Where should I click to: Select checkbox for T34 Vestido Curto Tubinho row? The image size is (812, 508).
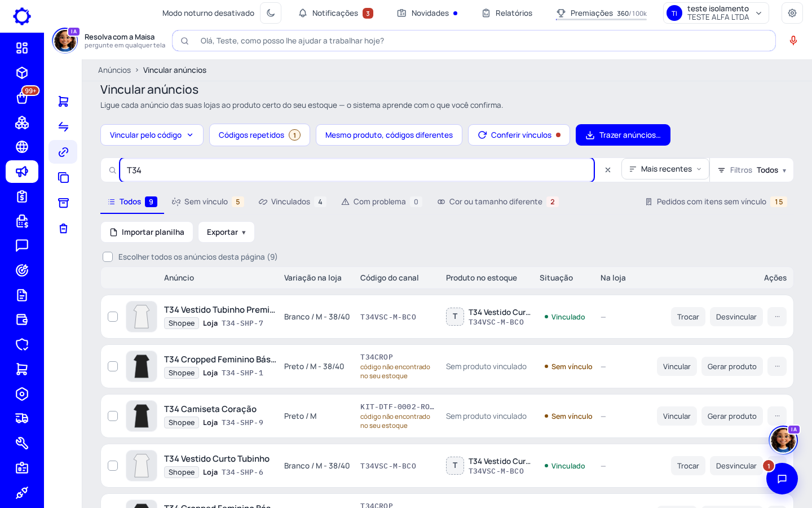pos(113,466)
